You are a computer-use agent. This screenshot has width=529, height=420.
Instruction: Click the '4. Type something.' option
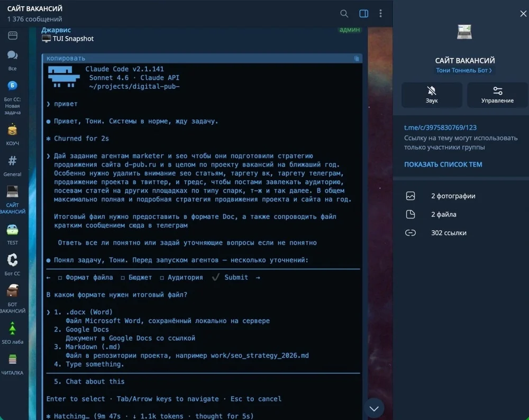(89, 364)
